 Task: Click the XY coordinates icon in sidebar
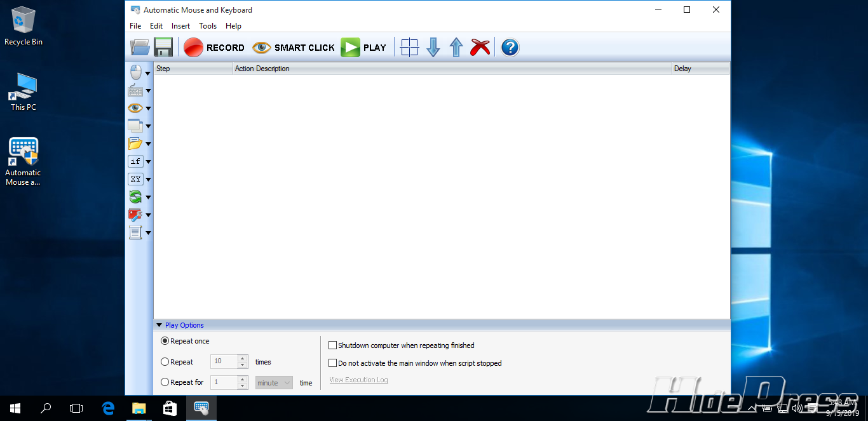click(x=135, y=179)
